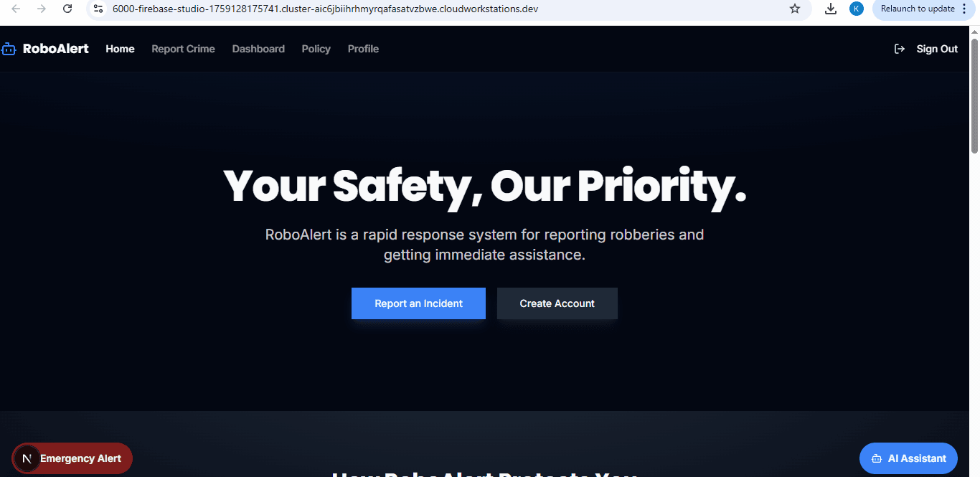Screen dimensions: 980x477
Task: Click the sign-out arrow icon
Action: 900,48
